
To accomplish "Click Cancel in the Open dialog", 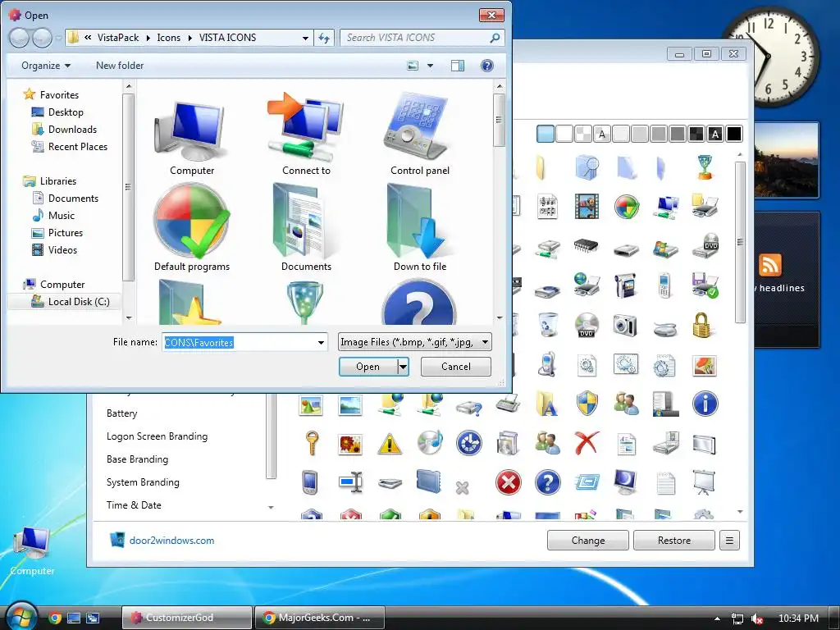I will [456, 367].
